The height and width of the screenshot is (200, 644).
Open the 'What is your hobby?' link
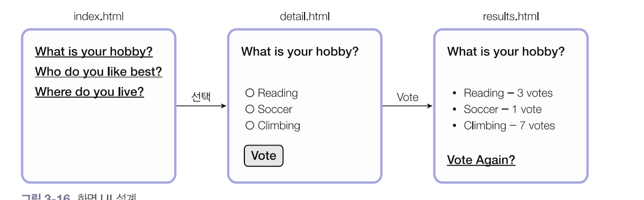point(94,52)
